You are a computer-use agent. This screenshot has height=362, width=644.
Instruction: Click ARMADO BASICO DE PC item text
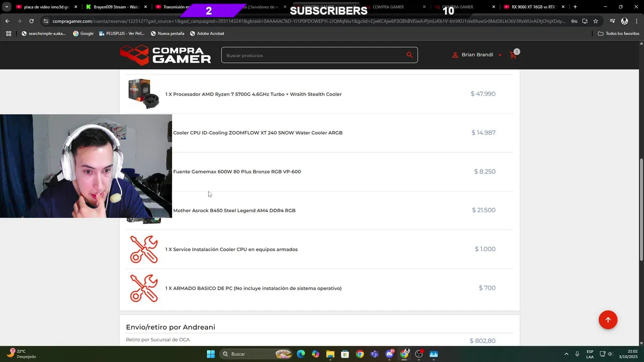point(257,288)
